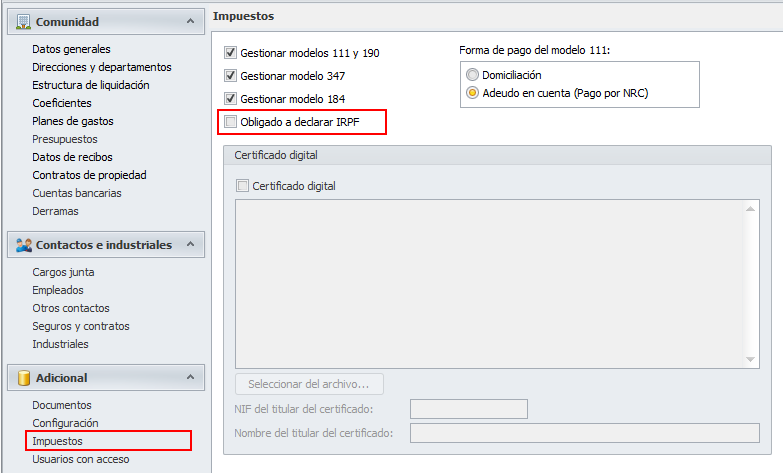Open Cargos junta
The width and height of the screenshot is (783, 473).
point(63,272)
